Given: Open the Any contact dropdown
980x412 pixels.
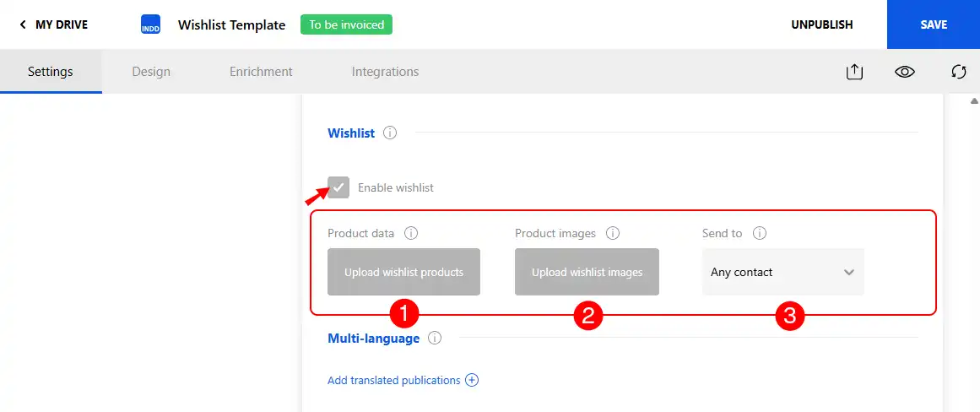Looking at the screenshot, I should tap(783, 272).
